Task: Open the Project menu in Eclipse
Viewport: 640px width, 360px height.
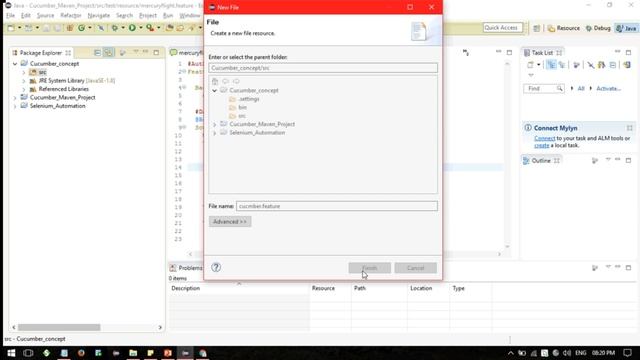Action: [148, 16]
